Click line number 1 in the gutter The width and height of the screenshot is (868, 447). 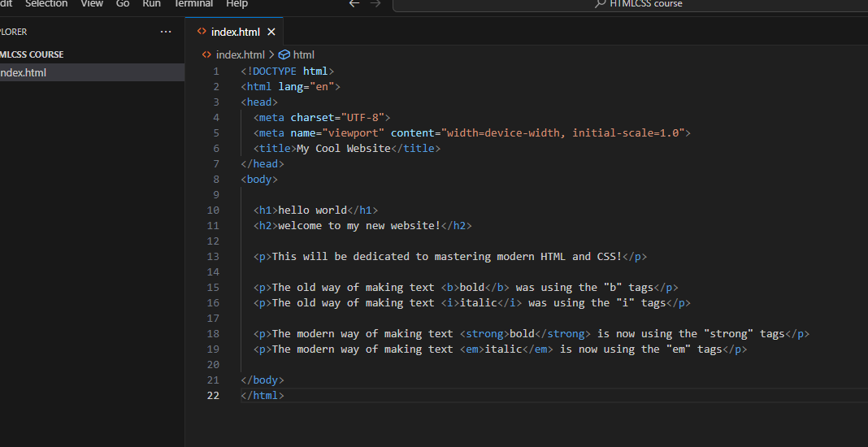[x=216, y=72]
